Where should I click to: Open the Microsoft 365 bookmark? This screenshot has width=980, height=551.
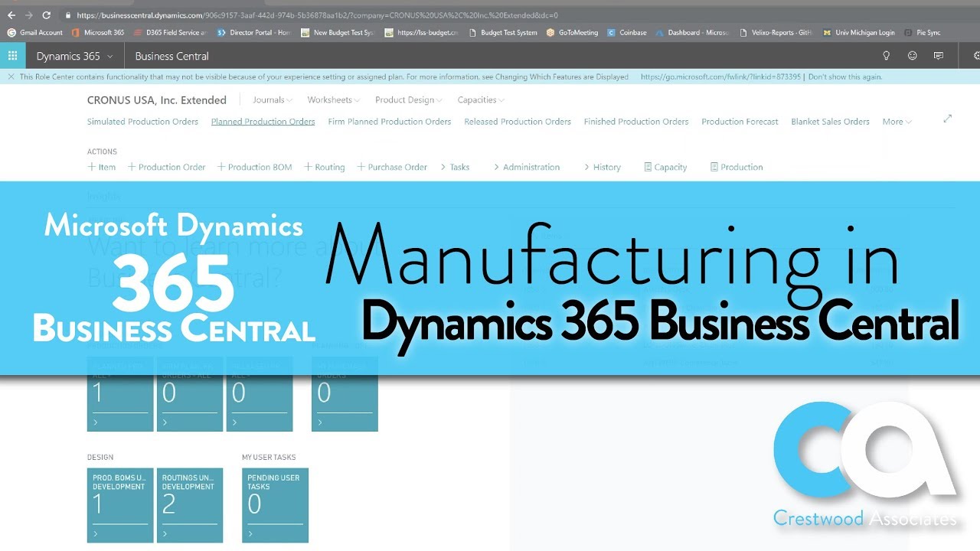97,33
